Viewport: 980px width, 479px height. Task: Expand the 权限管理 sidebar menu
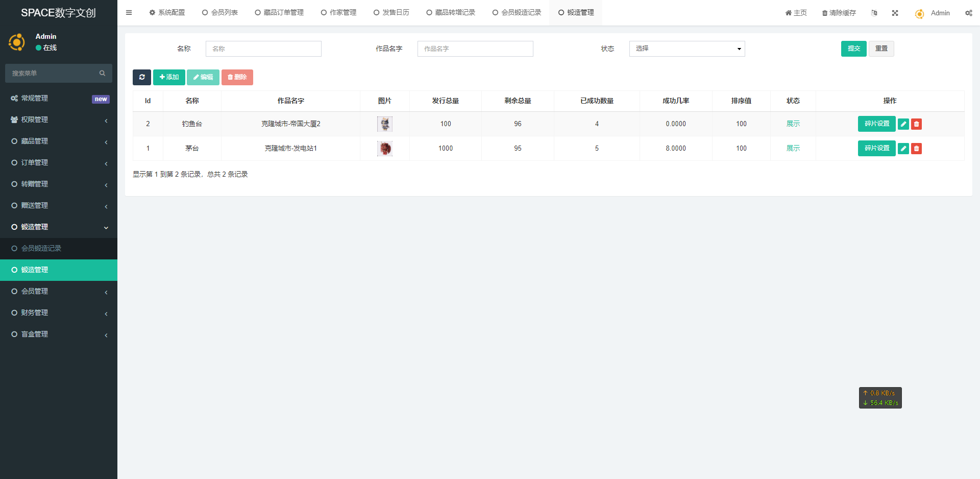[59, 119]
